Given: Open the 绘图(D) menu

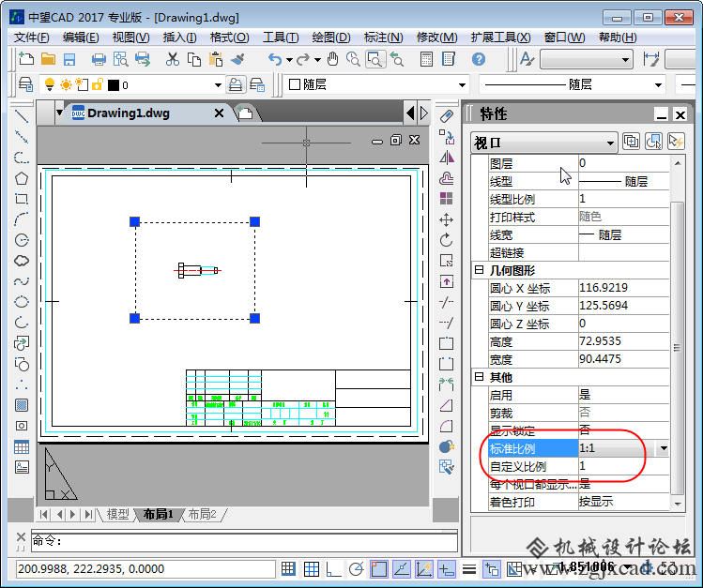Looking at the screenshot, I should [331, 38].
